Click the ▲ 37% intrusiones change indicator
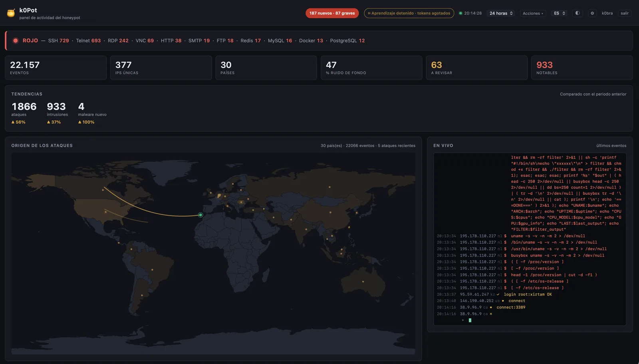 pyautogui.click(x=54, y=122)
